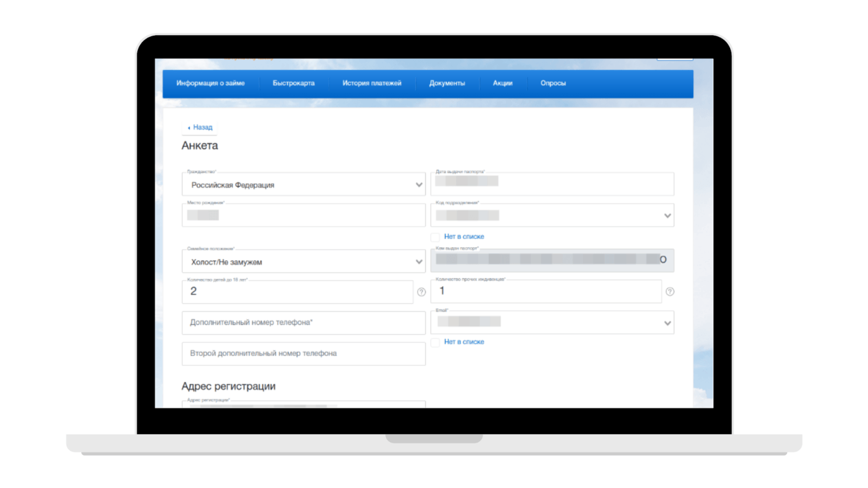The image size is (868, 488).
Task: Open the Email dropdown
Action: coord(552,322)
